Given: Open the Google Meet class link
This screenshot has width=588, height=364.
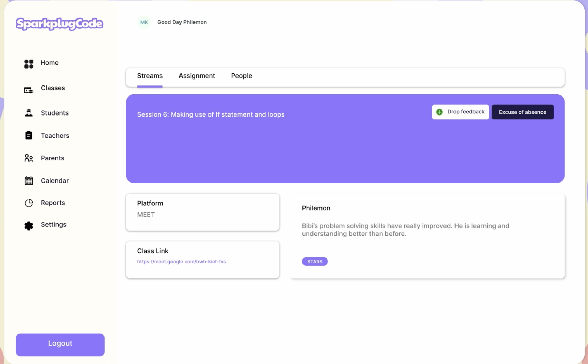Looking at the screenshot, I should pos(181,261).
